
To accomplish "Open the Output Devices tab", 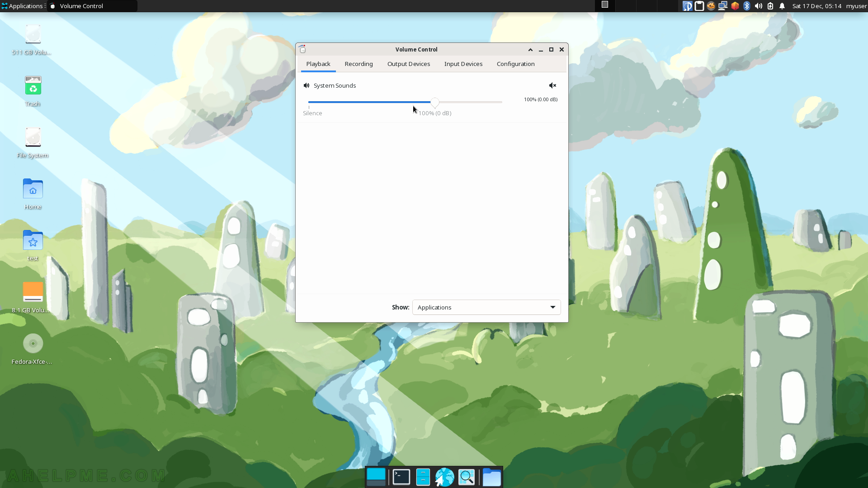I will [409, 64].
